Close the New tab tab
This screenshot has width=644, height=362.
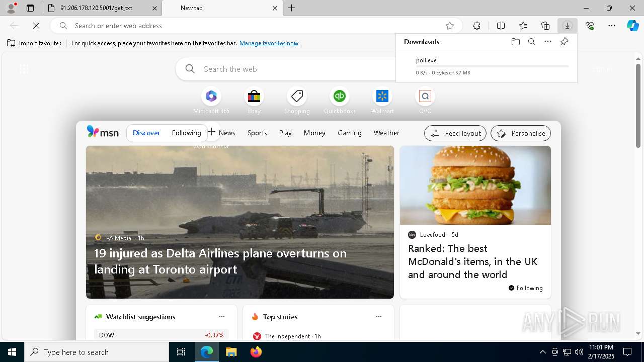[275, 8]
